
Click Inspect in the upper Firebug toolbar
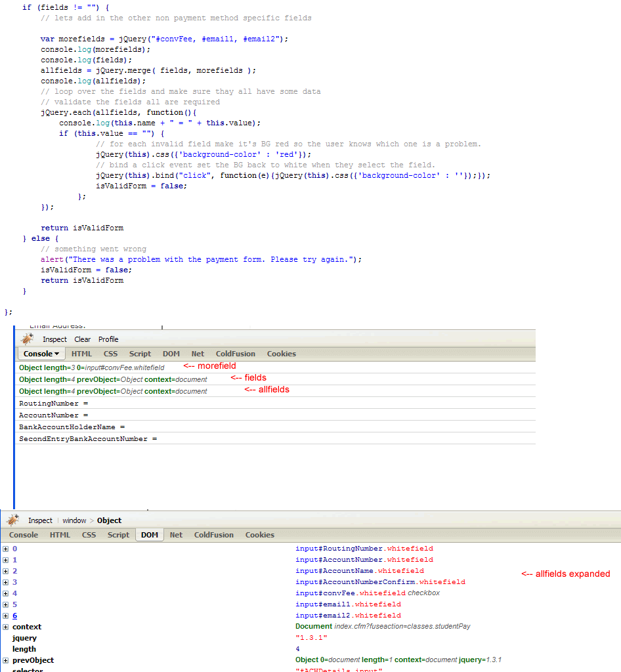point(54,339)
